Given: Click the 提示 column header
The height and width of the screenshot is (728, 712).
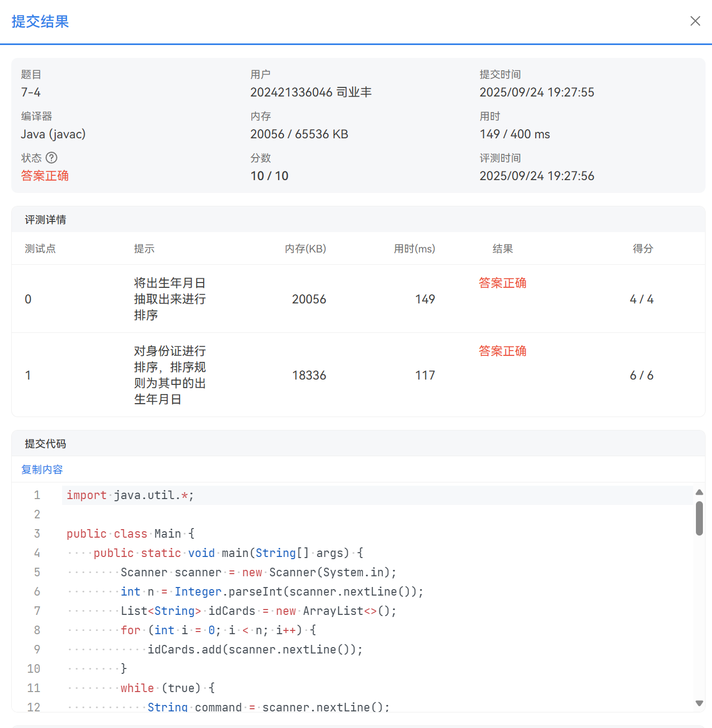Looking at the screenshot, I should (x=144, y=249).
